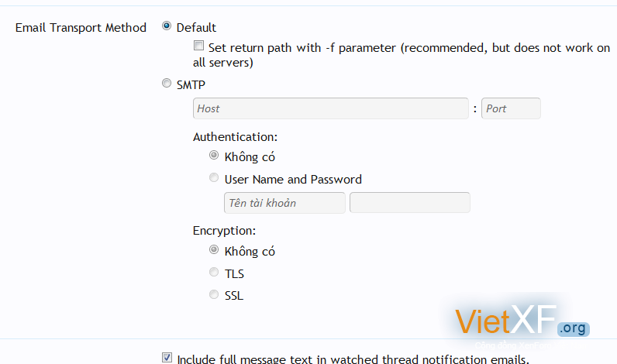The width and height of the screenshot is (617, 364).
Task: Enable the return path -f parameter checkbox
Action: coord(199,46)
